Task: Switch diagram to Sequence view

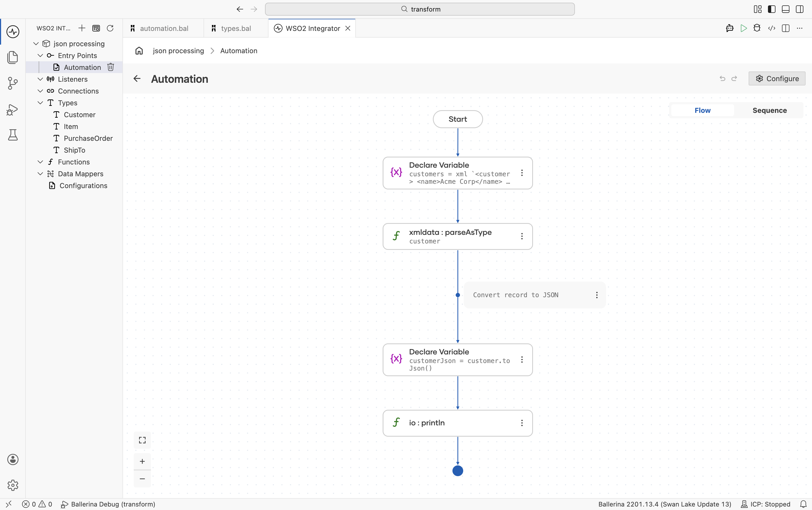Action: point(770,110)
